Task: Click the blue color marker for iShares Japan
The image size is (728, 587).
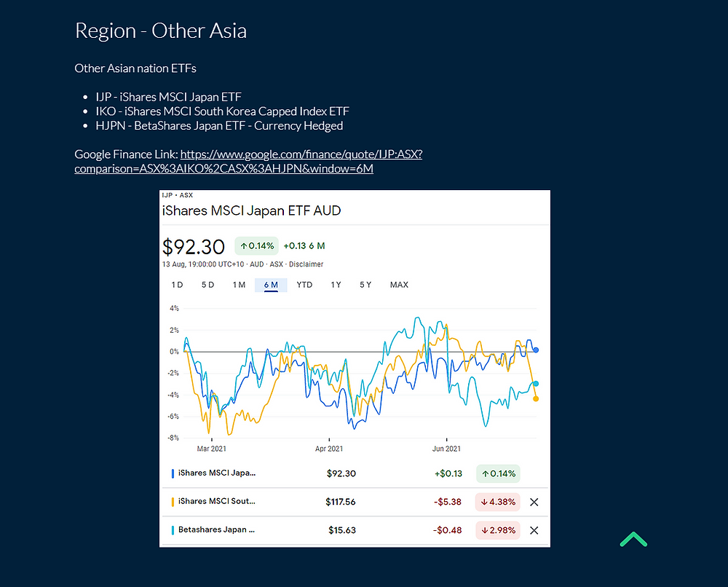Action: (173, 473)
